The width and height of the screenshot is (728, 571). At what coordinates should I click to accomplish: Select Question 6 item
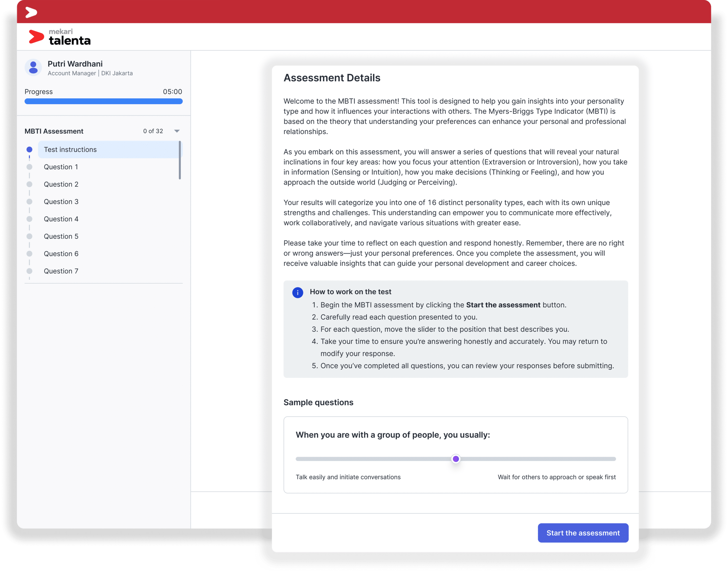click(x=61, y=254)
